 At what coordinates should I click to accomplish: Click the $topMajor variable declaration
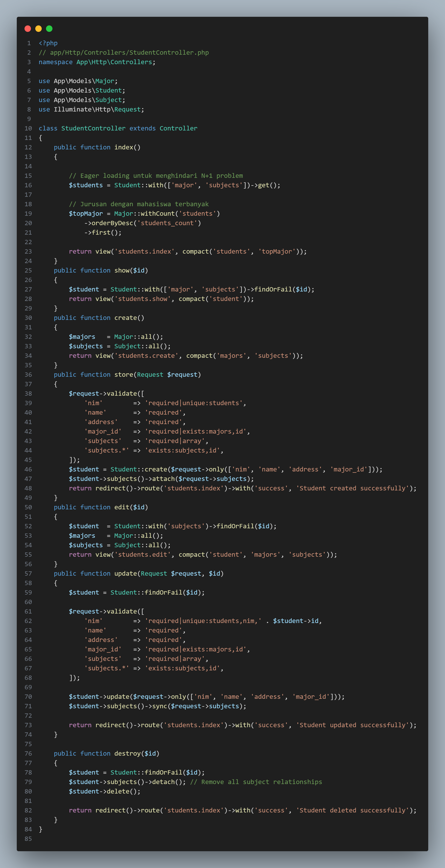click(86, 214)
